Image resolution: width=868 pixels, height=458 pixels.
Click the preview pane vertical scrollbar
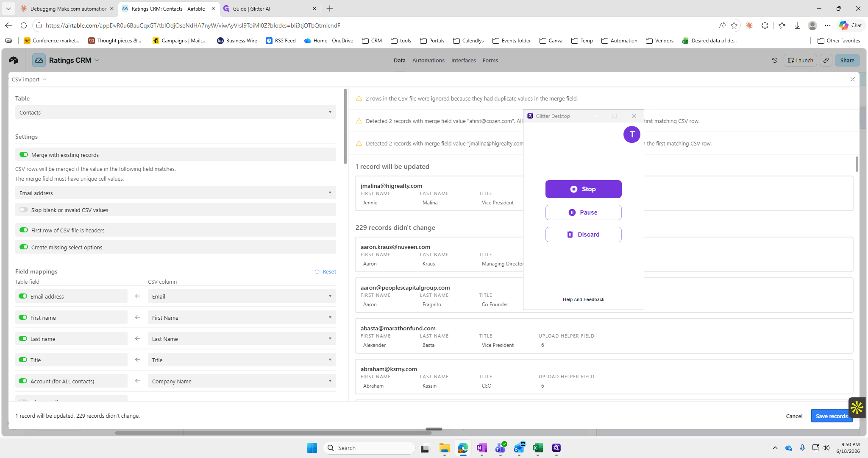(857, 164)
